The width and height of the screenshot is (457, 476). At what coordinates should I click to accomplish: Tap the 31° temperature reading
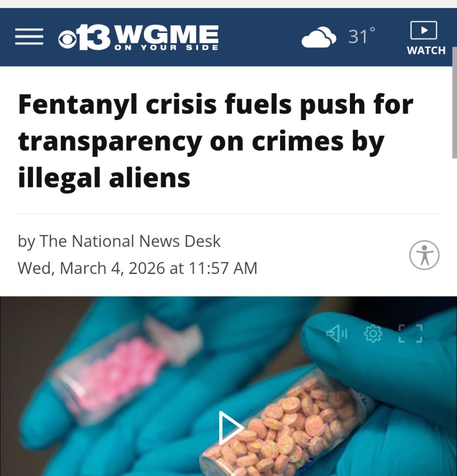point(362,36)
